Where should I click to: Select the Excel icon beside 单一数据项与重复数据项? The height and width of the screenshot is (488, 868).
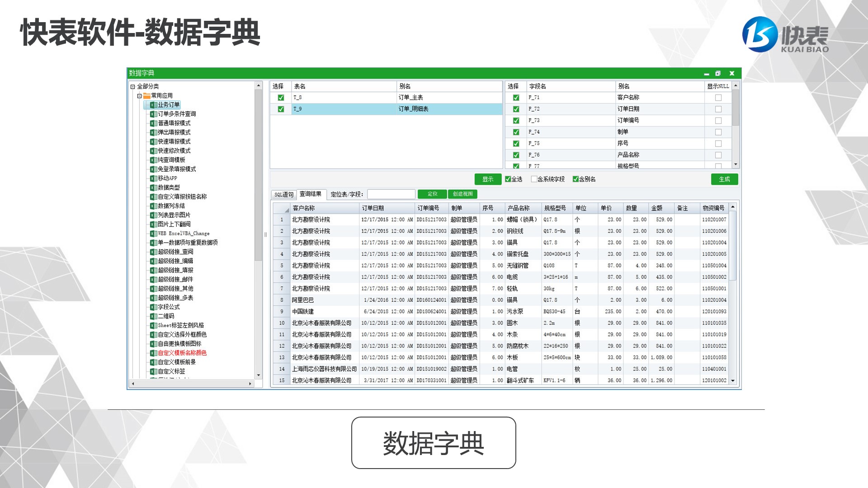[154, 243]
